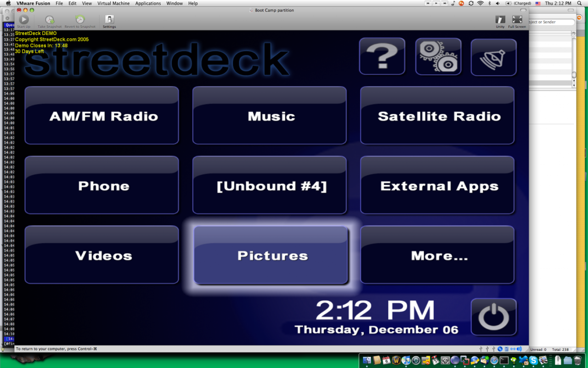Screen dimensions: 588x368
Task: Click the orange Pa menu bar icon
Action: (x=462, y=3)
